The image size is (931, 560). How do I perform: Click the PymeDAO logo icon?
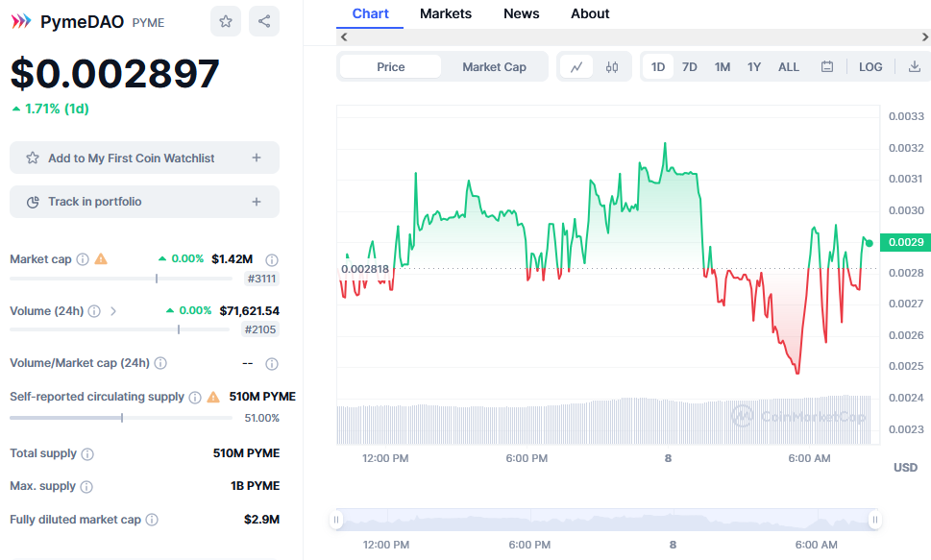[x=21, y=22]
